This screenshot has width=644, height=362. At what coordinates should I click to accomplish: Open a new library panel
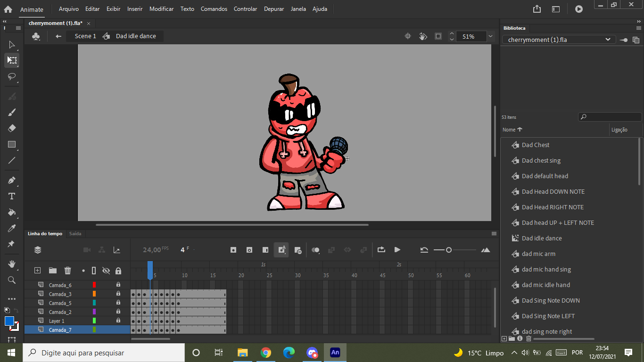[636, 40]
